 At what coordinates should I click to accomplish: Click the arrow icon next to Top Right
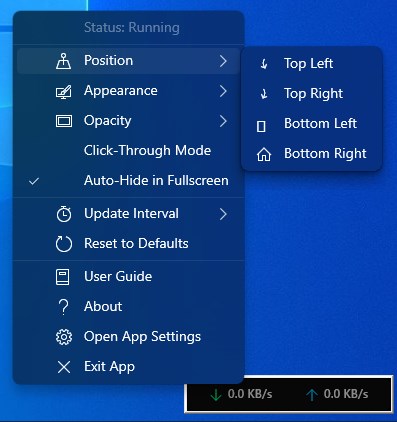click(264, 94)
